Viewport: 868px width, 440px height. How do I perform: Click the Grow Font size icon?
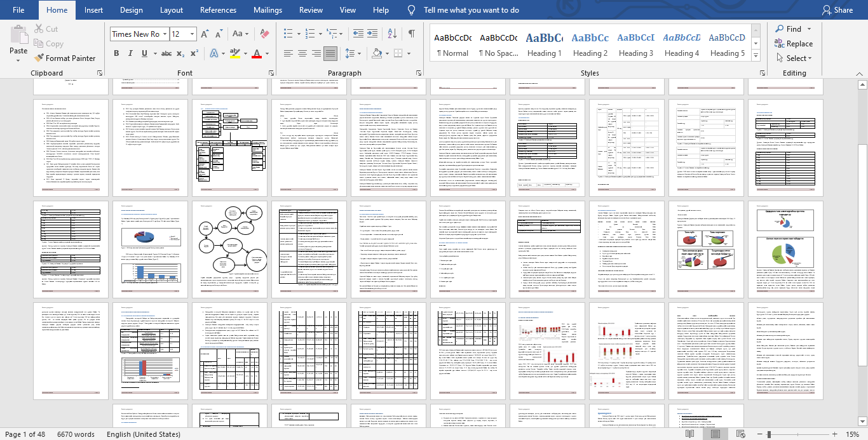[205, 34]
